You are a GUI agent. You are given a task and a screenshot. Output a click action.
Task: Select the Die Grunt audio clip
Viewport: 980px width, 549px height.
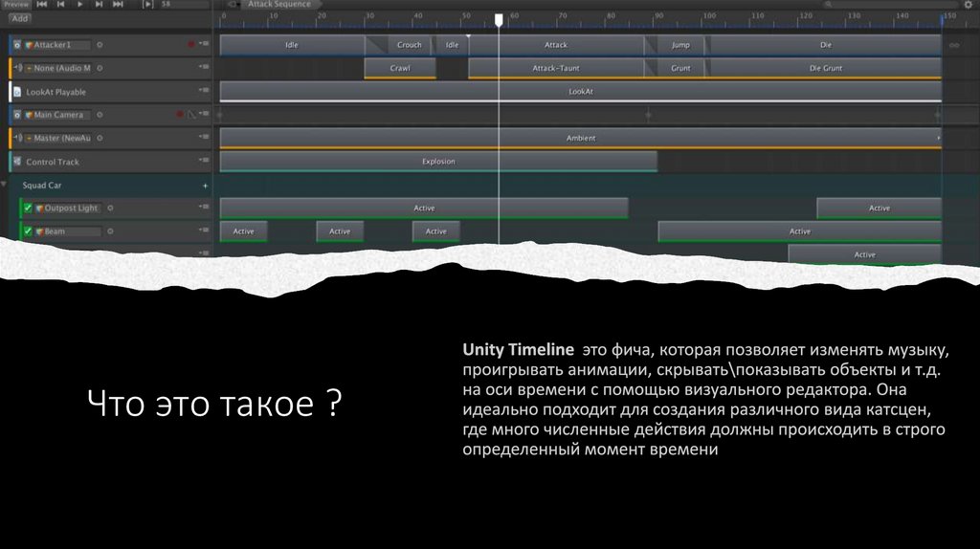pyautogui.click(x=826, y=68)
